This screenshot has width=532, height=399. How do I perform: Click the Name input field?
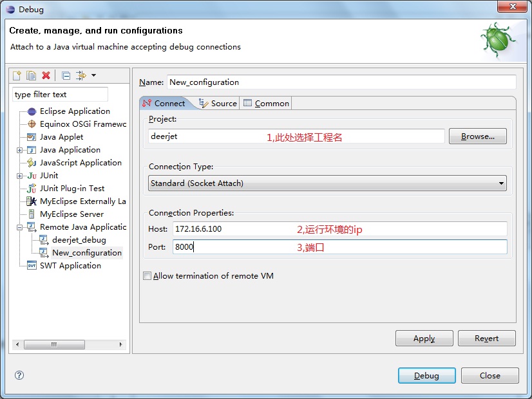[x=341, y=82]
